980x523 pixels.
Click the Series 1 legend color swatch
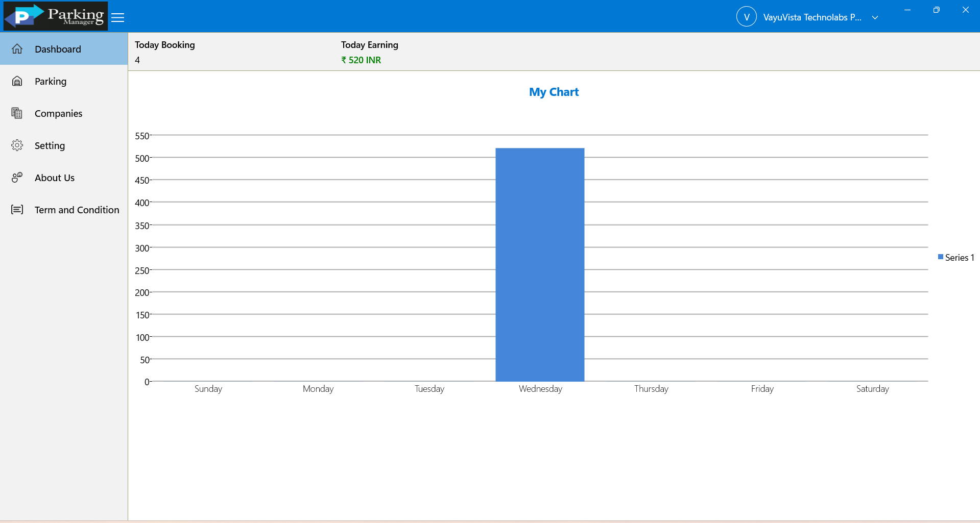pyautogui.click(x=940, y=257)
